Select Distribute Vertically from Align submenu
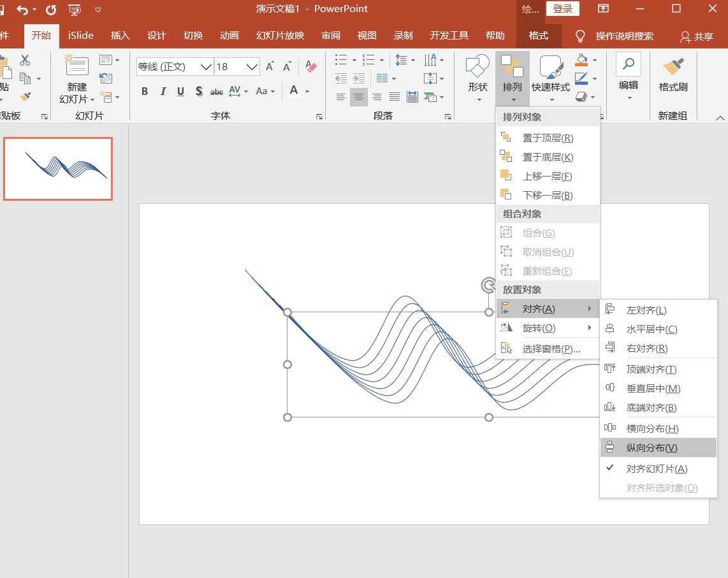 click(652, 447)
